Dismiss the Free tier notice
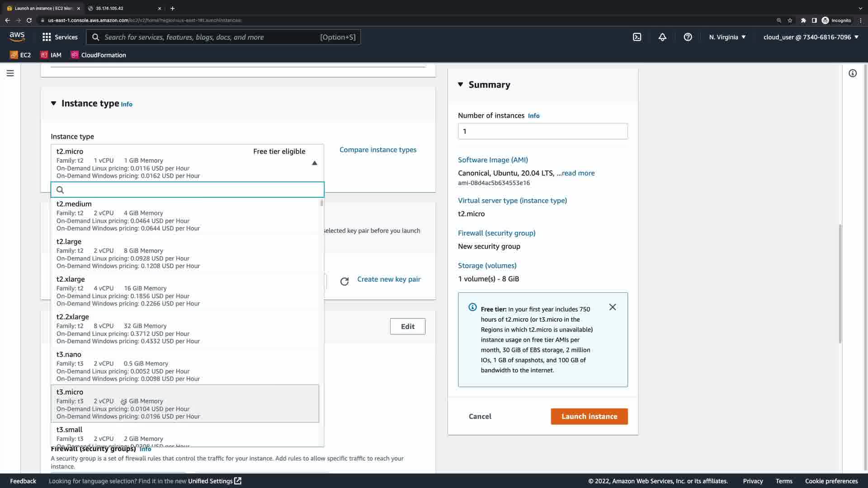This screenshot has width=868, height=488. point(613,307)
